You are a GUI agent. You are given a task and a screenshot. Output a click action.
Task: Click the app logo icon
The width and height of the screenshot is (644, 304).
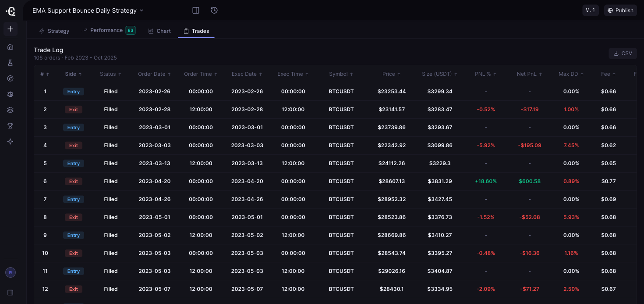point(11,11)
